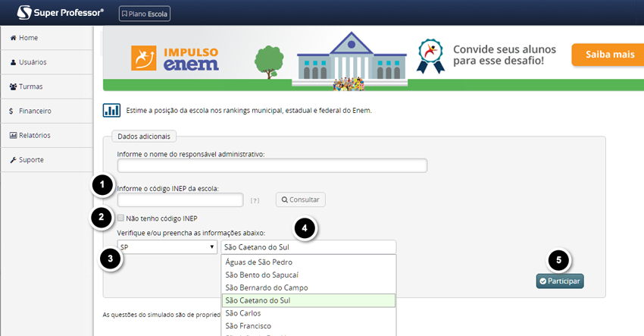Click the Participar button
This screenshot has width=644, height=336.
tap(560, 281)
